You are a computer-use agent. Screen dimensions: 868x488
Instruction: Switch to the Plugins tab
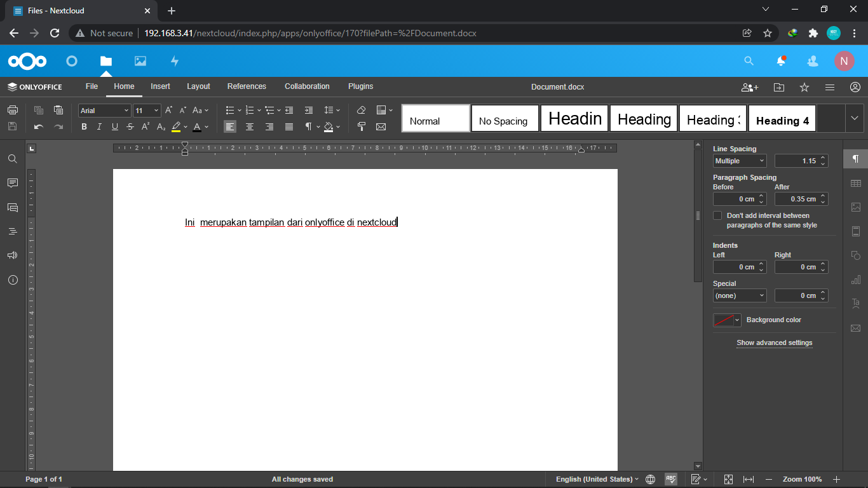click(x=360, y=86)
